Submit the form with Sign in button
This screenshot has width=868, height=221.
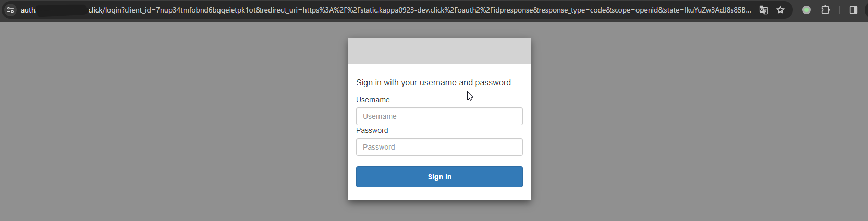click(439, 177)
